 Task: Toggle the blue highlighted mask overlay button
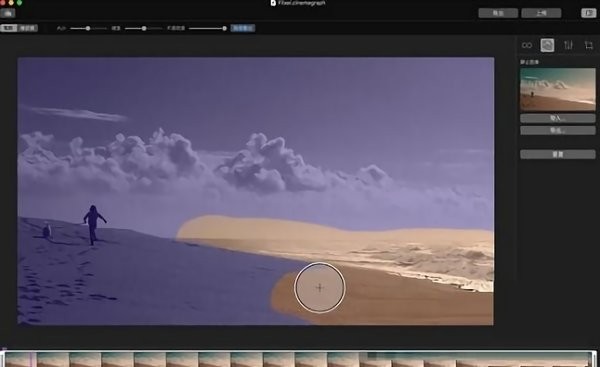click(243, 28)
